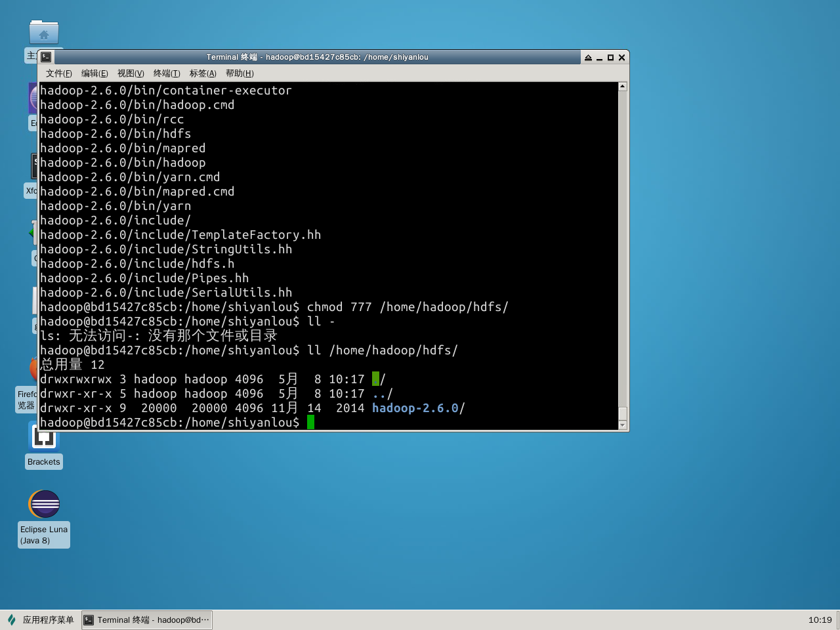
Task: Toggle the Terminal taskbar window button
Action: (147, 619)
